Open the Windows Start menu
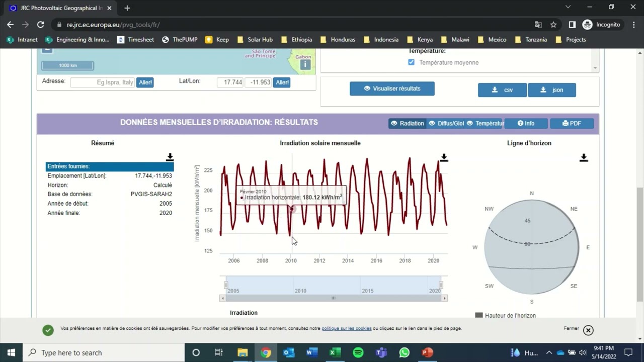 click(x=11, y=352)
